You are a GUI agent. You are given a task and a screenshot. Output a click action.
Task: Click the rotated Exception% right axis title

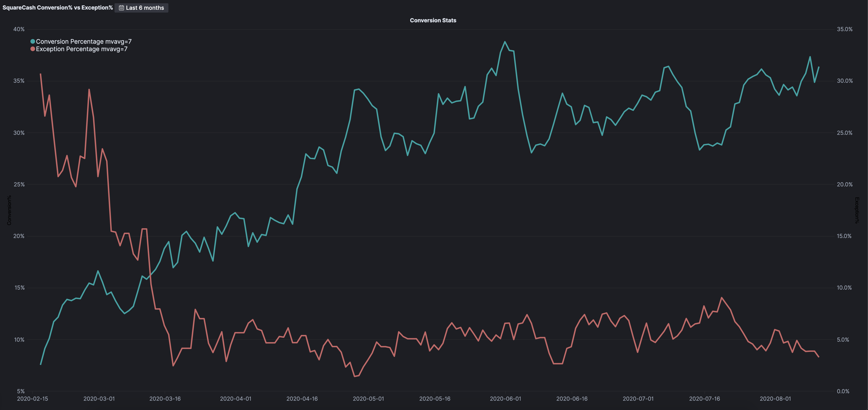[857, 210]
